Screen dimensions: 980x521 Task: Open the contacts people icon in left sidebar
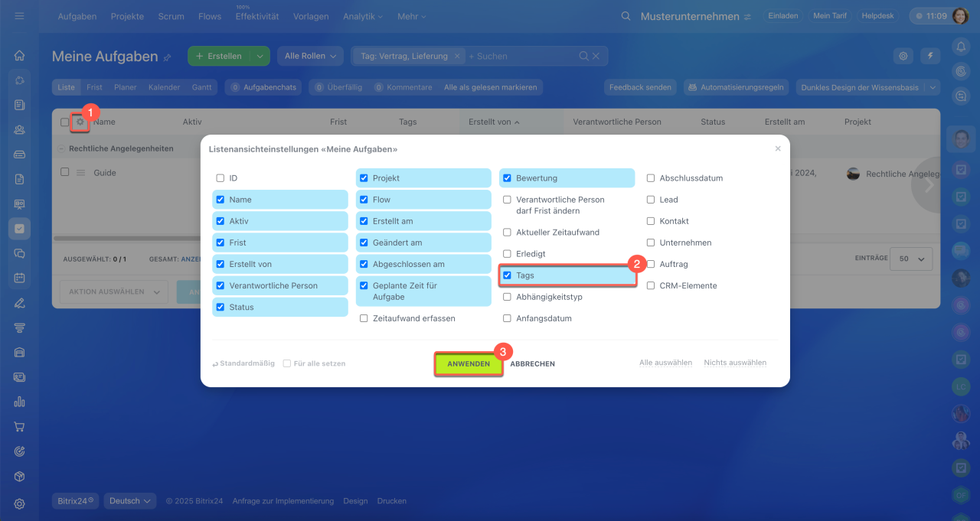coord(19,129)
